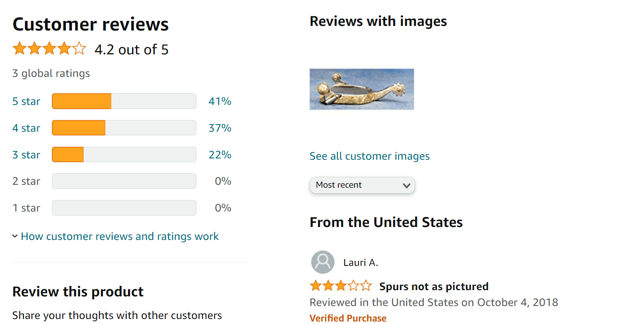Click the chevron beside How customer reviews work
644x324 pixels.
15,236
